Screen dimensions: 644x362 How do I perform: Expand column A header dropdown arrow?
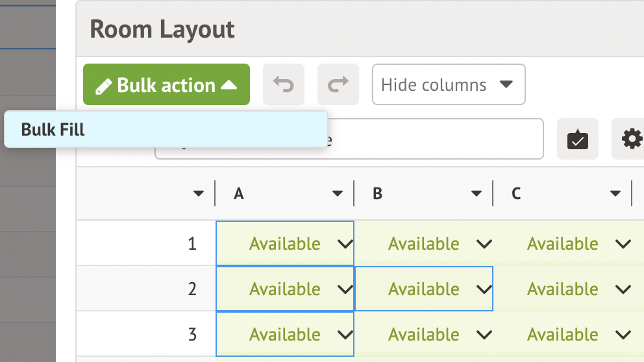(x=338, y=194)
